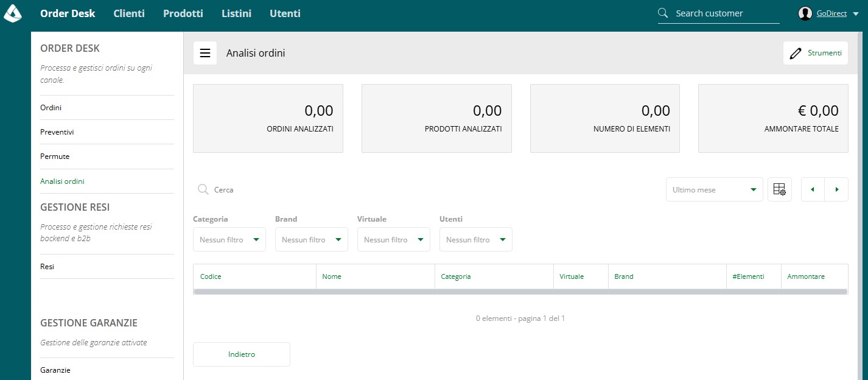Viewport: 868px width, 380px height.
Task: Open the Virtuale filter dropdown
Action: click(x=394, y=239)
